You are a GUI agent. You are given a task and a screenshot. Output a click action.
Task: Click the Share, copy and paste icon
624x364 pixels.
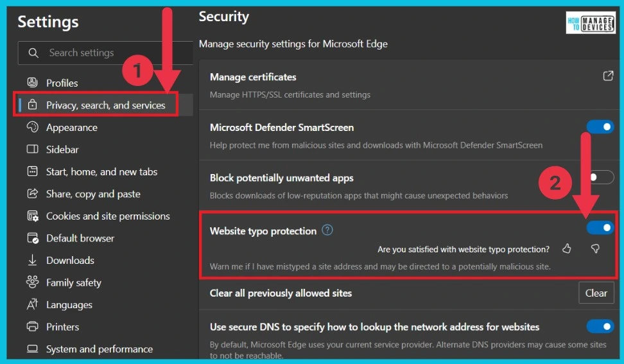coord(32,194)
